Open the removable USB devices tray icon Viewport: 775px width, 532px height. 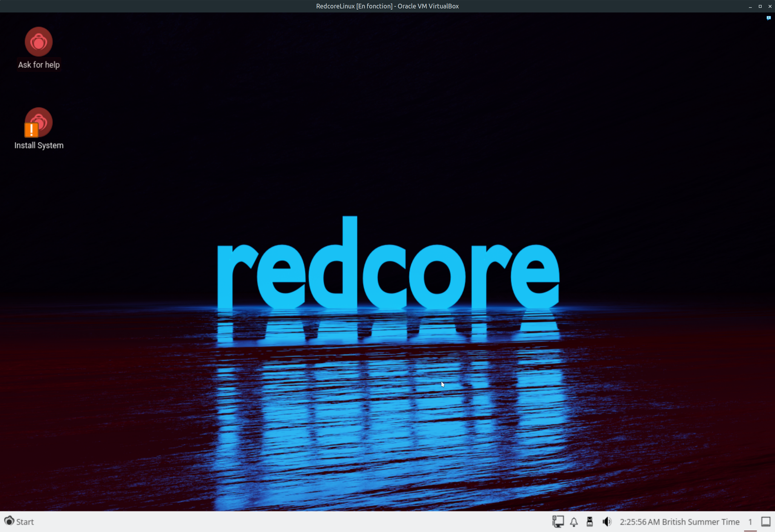click(x=590, y=522)
